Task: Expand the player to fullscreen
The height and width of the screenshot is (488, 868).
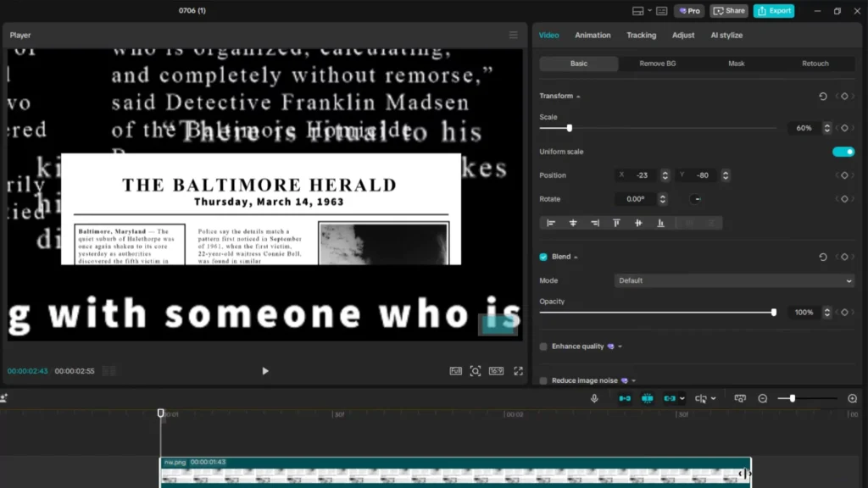Action: 518,371
